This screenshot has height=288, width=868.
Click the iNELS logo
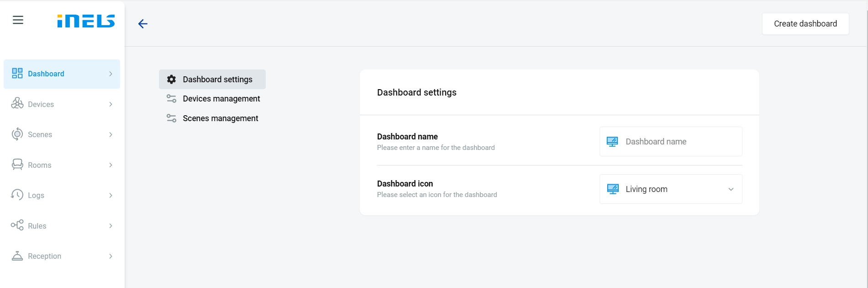coord(86,21)
